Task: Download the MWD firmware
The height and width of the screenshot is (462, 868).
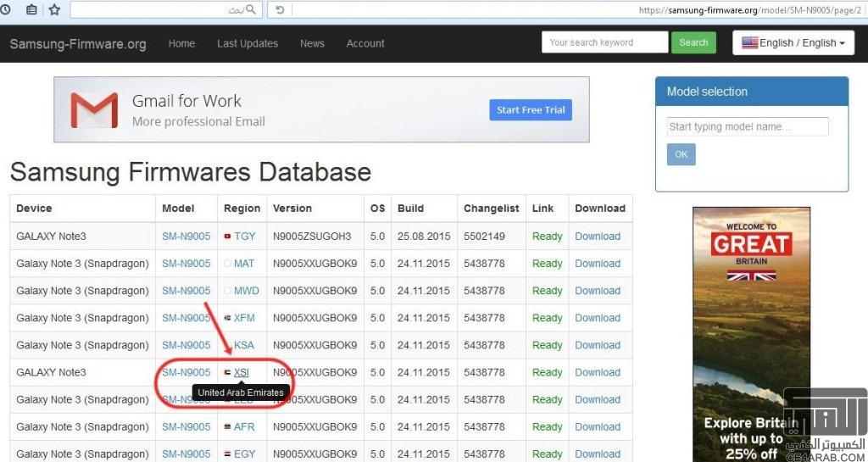Action: 598,291
